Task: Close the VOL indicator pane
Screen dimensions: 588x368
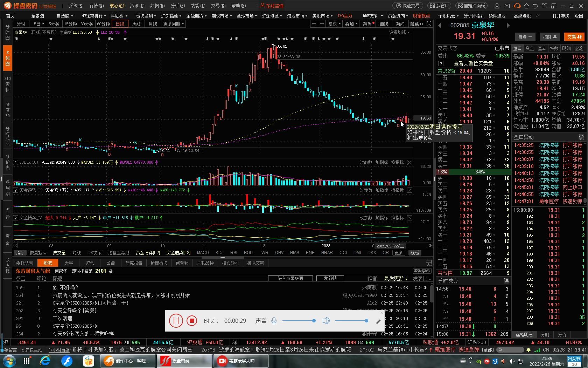Action: pyautogui.click(x=409, y=162)
